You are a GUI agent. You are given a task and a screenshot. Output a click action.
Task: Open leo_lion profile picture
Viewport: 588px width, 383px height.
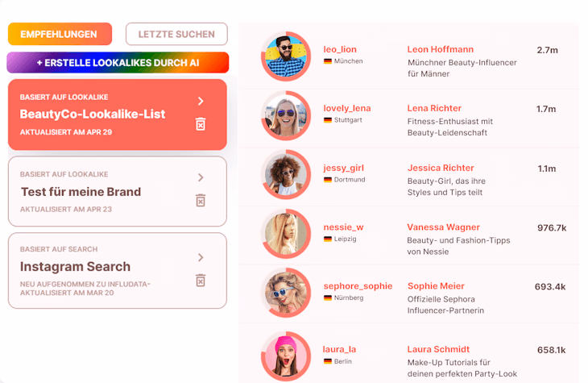tap(286, 56)
